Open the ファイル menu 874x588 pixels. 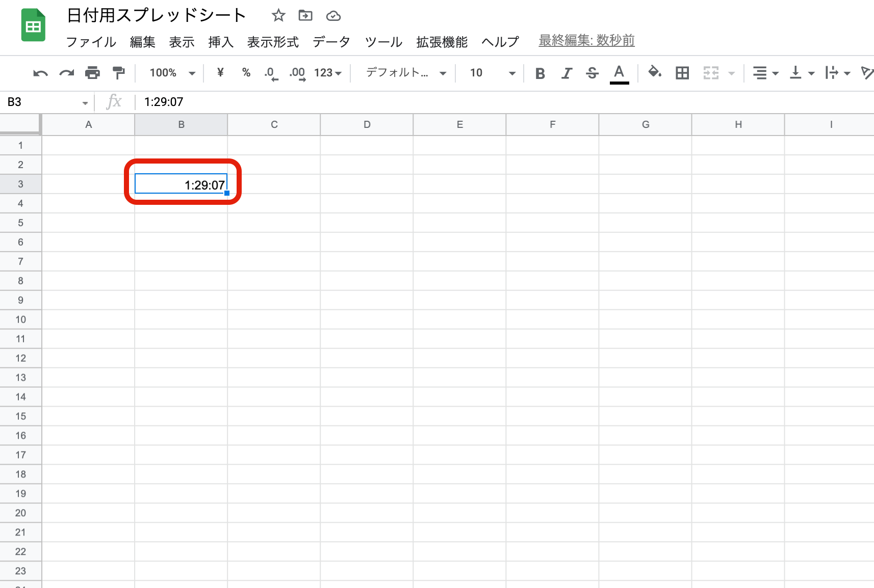coord(91,42)
